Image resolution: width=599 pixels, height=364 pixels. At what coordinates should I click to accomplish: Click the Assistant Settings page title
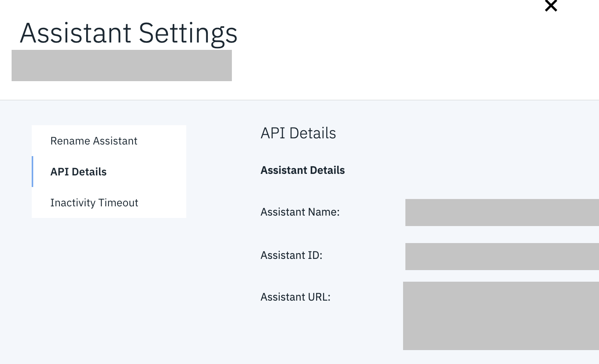tap(129, 33)
